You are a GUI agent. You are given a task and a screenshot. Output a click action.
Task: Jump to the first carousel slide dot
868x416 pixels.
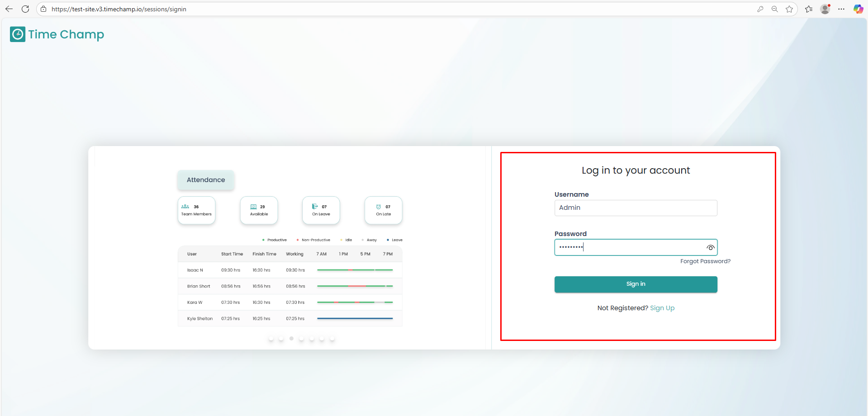[x=271, y=338]
